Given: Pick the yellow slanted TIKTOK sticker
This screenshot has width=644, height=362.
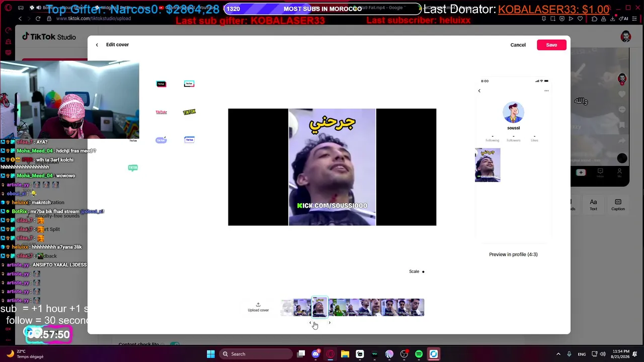Looking at the screenshot, I should pos(189,112).
